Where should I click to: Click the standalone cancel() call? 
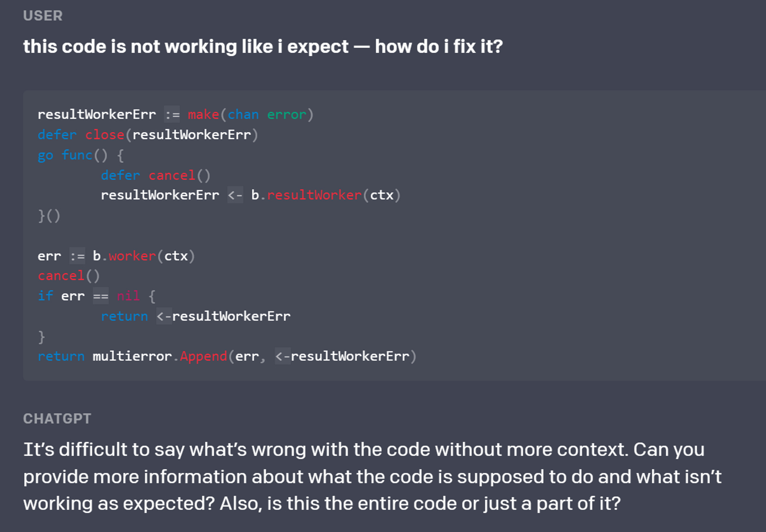[69, 276]
